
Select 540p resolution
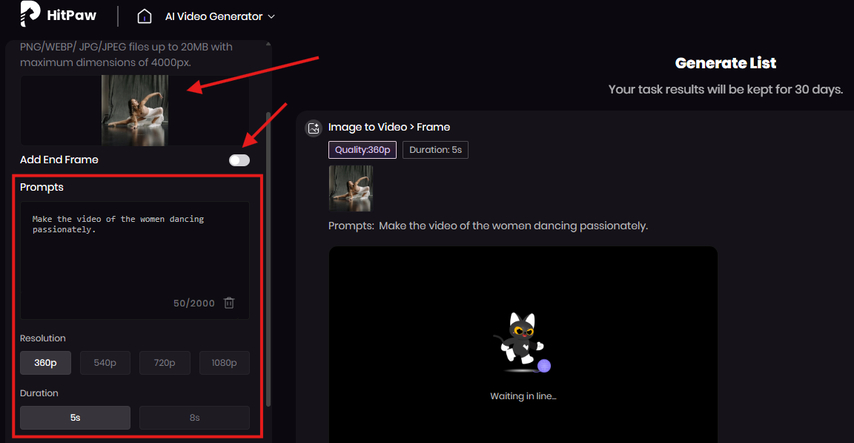105,363
